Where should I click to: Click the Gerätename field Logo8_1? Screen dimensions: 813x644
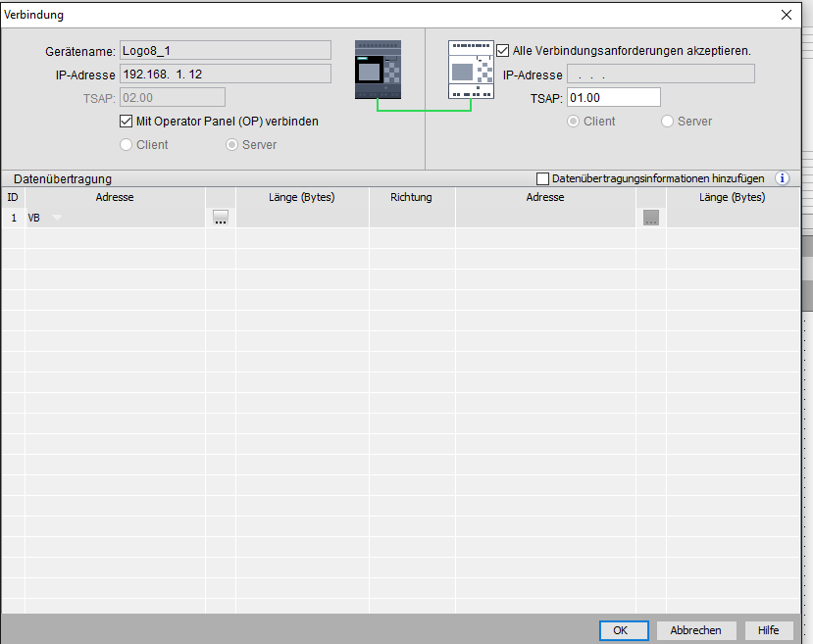point(224,51)
